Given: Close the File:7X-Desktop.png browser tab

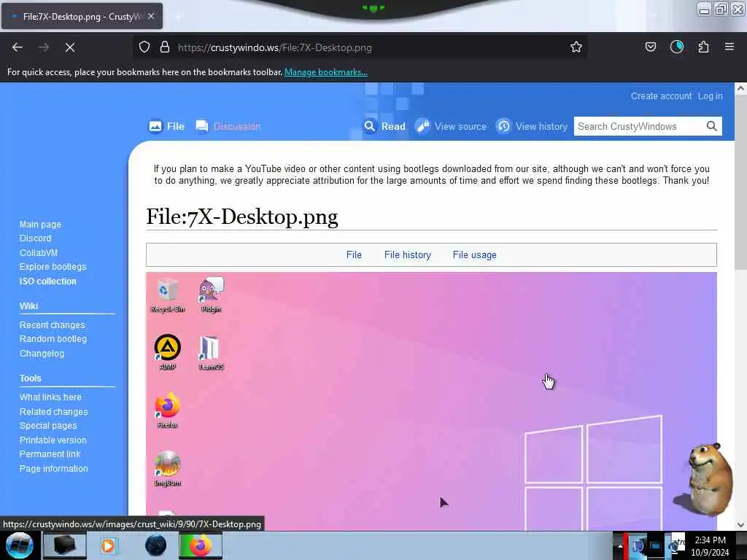Looking at the screenshot, I should coord(151,16).
